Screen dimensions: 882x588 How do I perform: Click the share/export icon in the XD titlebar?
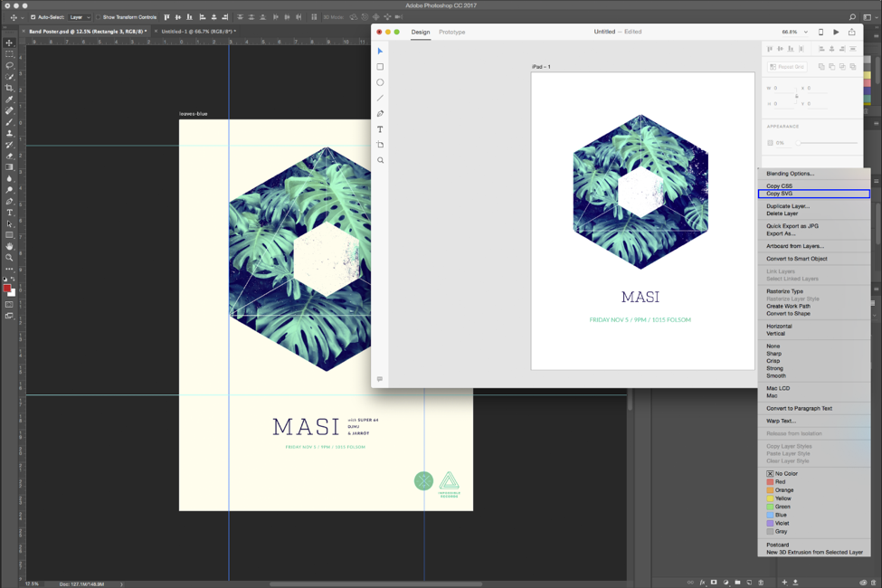[x=852, y=32]
